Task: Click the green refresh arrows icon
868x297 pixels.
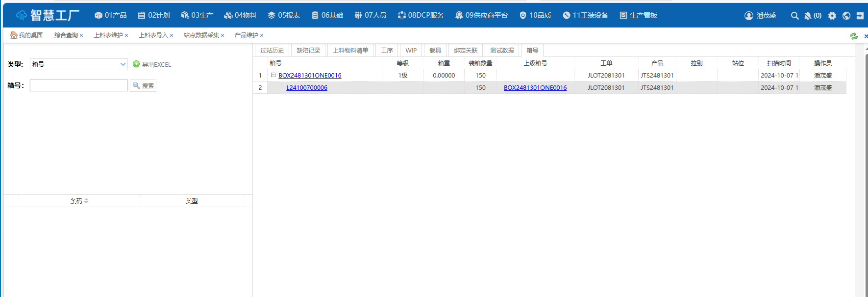Action: tap(854, 36)
